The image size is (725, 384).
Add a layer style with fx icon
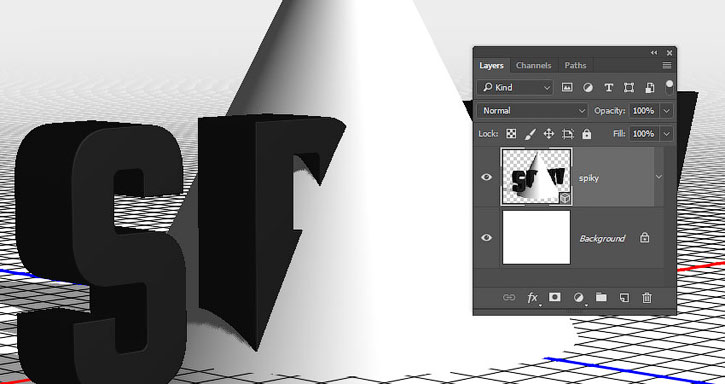533,297
